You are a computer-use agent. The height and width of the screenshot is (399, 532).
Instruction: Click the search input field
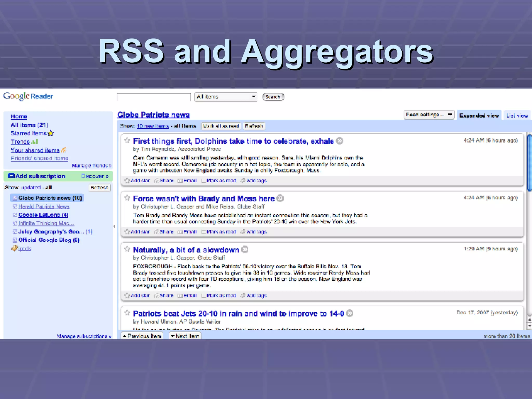pos(154,97)
